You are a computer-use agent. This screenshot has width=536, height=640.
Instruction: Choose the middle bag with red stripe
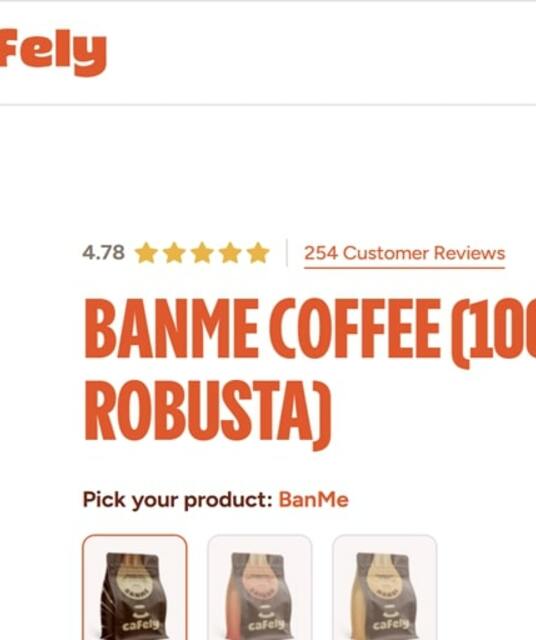[260, 587]
